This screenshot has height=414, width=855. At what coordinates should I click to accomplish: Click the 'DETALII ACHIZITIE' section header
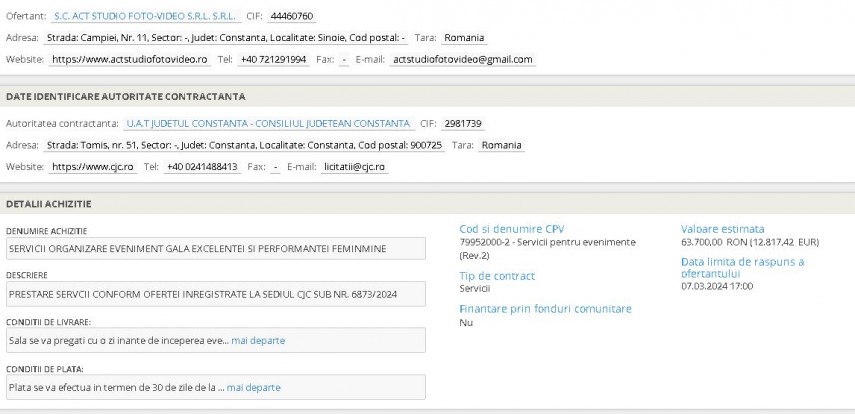[49, 203]
